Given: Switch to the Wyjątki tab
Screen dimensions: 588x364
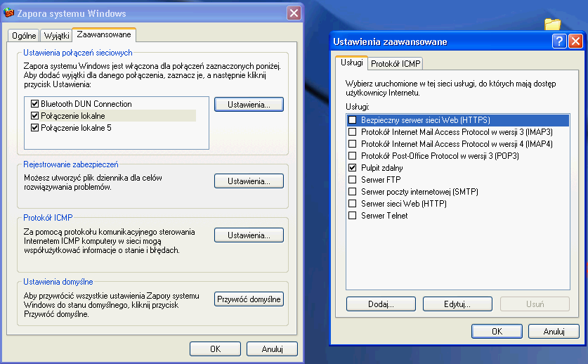Looking at the screenshot, I should [56, 36].
